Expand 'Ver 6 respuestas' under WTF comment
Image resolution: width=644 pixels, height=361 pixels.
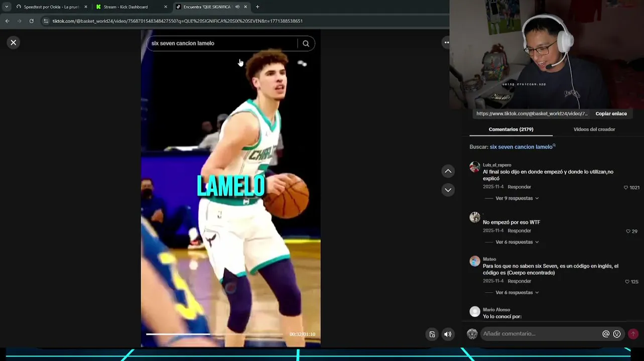(x=517, y=242)
